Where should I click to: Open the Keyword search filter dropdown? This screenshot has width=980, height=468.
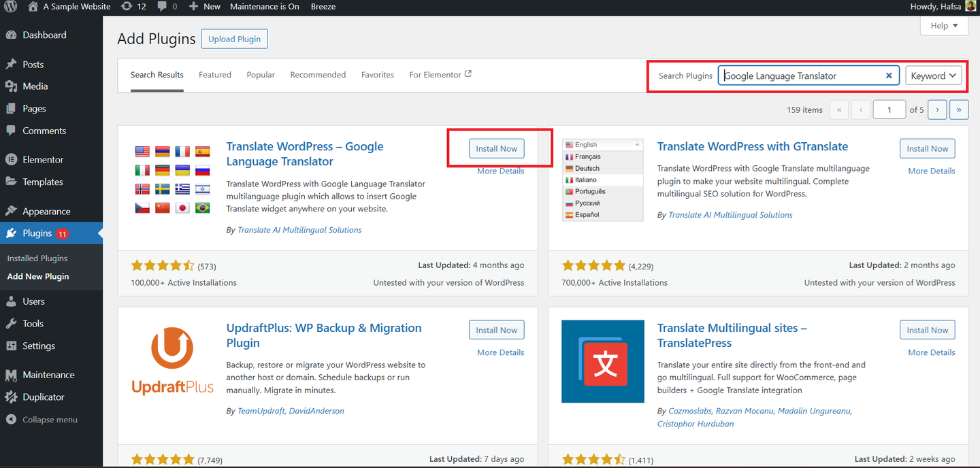pyautogui.click(x=933, y=76)
